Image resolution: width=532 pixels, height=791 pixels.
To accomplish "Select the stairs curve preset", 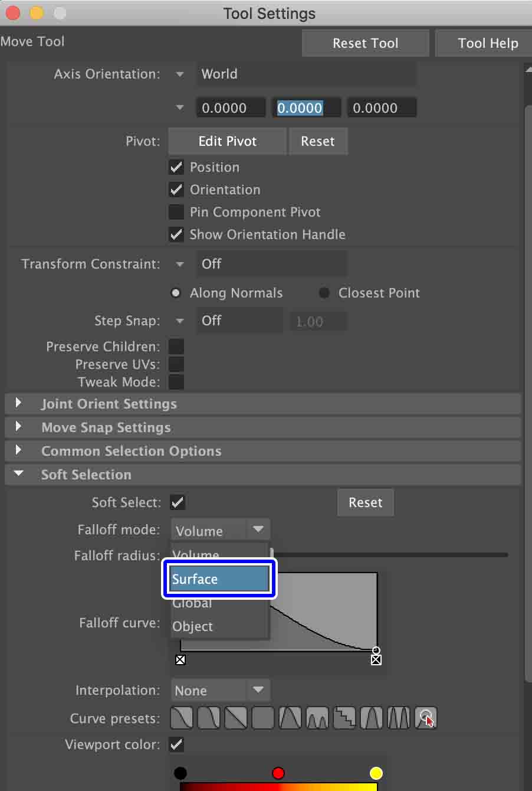I will click(x=344, y=718).
